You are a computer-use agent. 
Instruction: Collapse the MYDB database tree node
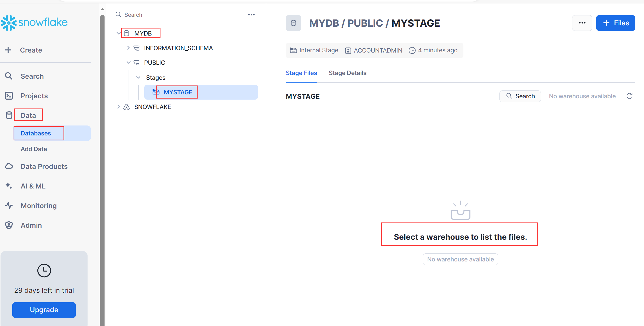click(118, 33)
